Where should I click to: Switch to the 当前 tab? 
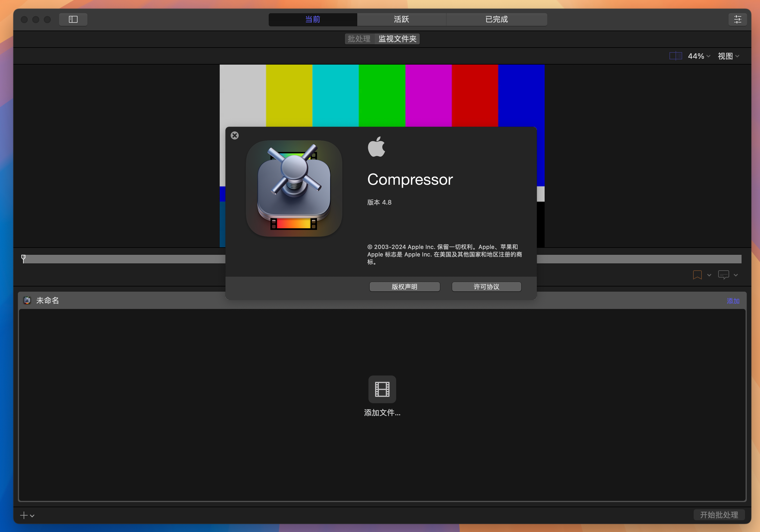coord(313,19)
